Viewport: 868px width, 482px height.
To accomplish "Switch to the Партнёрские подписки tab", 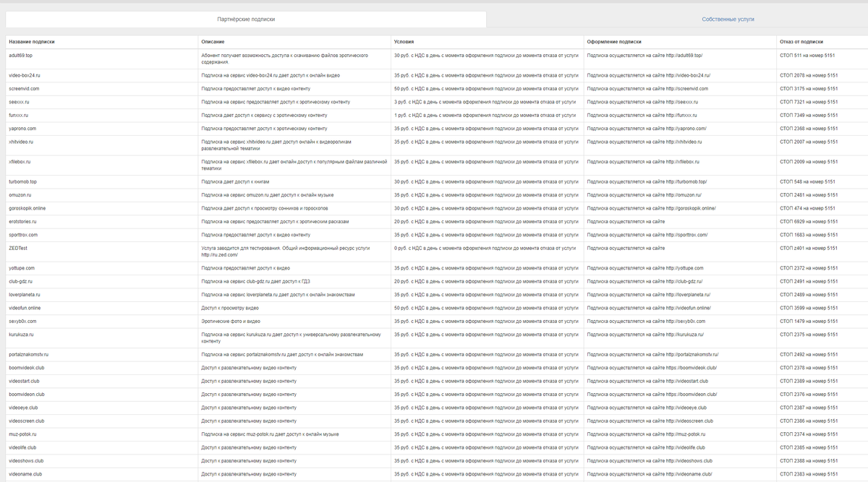I will [x=246, y=20].
